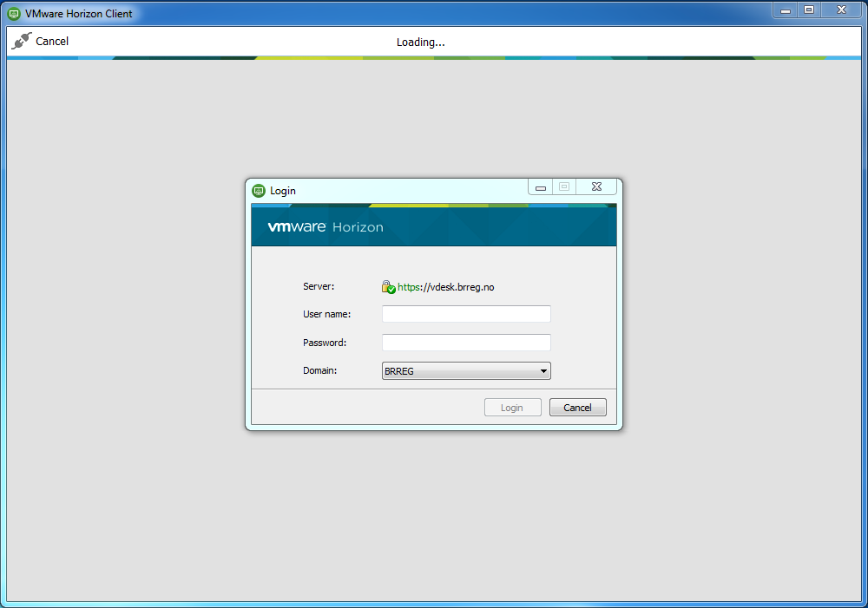Click the Domain: label

point(319,370)
